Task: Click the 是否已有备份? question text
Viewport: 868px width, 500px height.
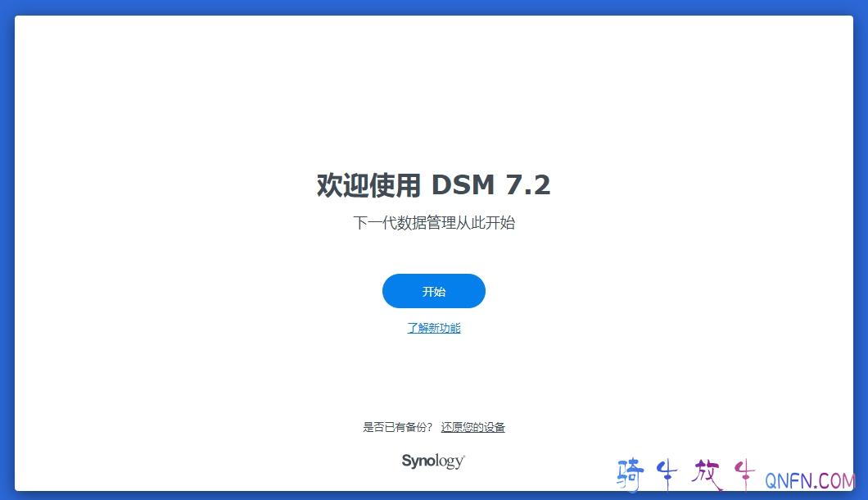Action: pyautogui.click(x=397, y=427)
